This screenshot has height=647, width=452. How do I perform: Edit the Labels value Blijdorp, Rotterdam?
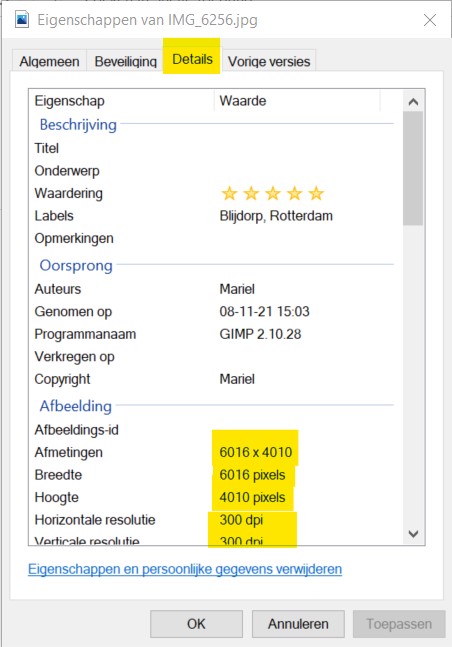tap(276, 216)
